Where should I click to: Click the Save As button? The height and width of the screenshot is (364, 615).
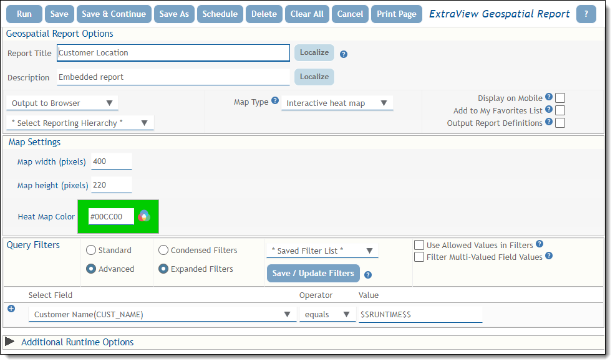tap(174, 14)
